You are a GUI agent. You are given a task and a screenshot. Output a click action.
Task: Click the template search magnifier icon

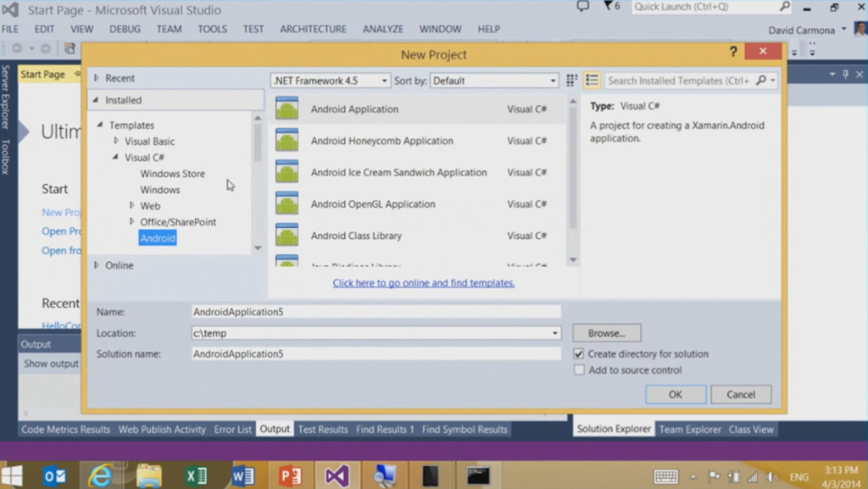tap(761, 81)
